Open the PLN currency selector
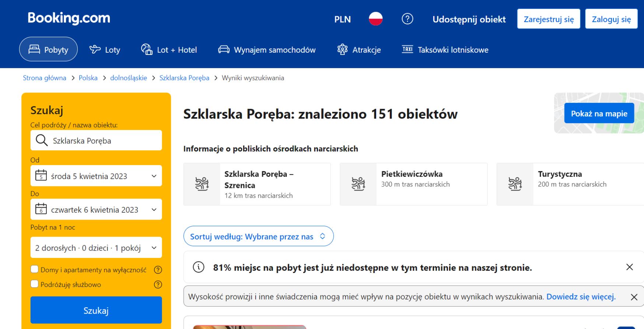644x329 pixels. tap(342, 19)
